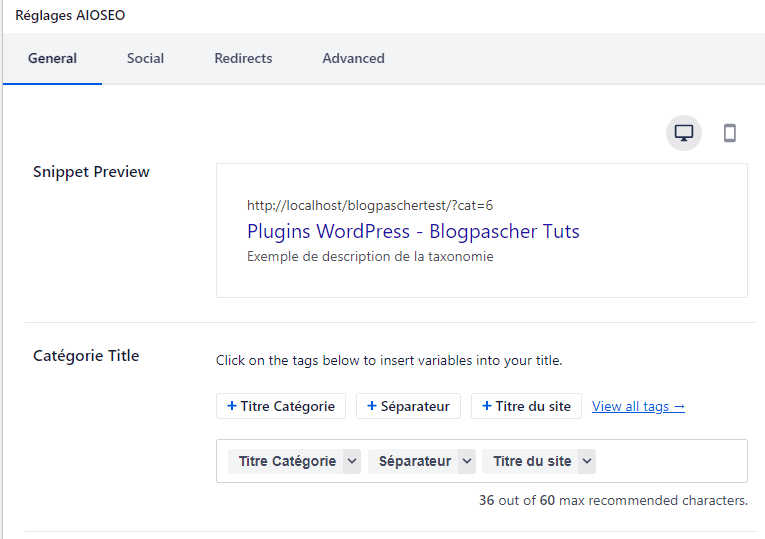765x539 pixels.
Task: Expand the Séparateur tag dropdown arrow
Action: click(467, 461)
